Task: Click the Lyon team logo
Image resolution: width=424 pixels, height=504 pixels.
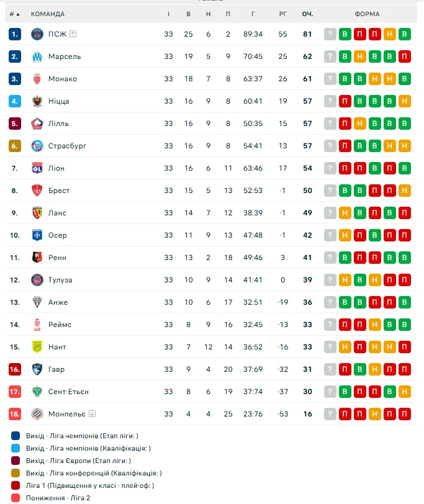Action: tap(37, 168)
